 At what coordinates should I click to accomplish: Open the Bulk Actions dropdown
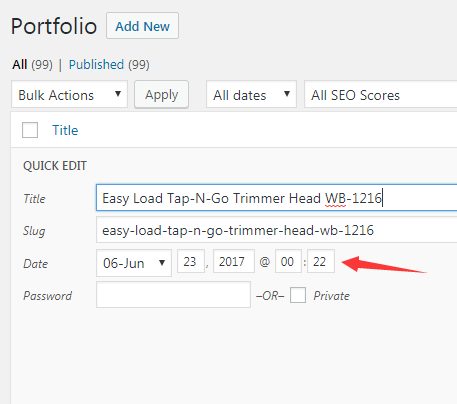(x=69, y=94)
